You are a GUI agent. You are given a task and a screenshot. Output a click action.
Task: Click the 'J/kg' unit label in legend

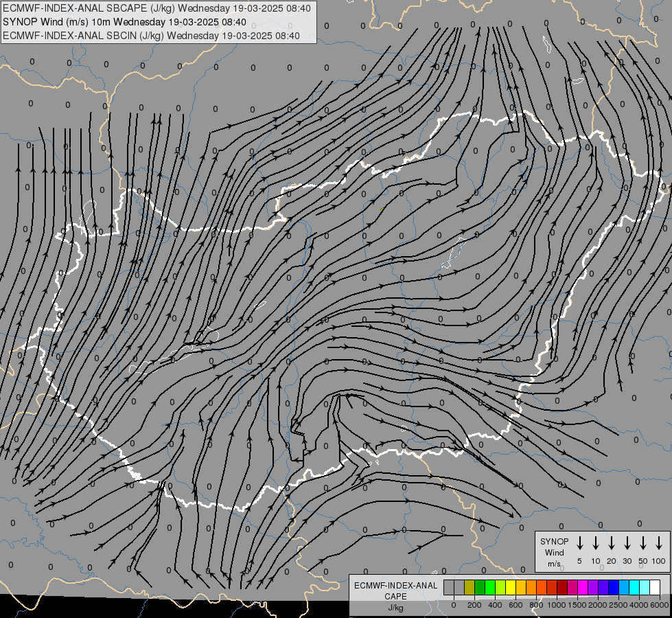[x=395, y=608]
